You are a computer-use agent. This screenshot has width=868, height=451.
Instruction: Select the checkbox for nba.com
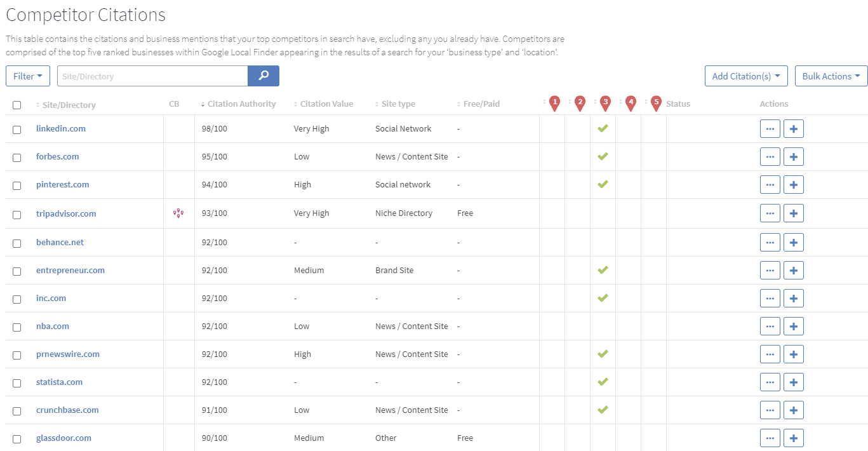[17, 327]
